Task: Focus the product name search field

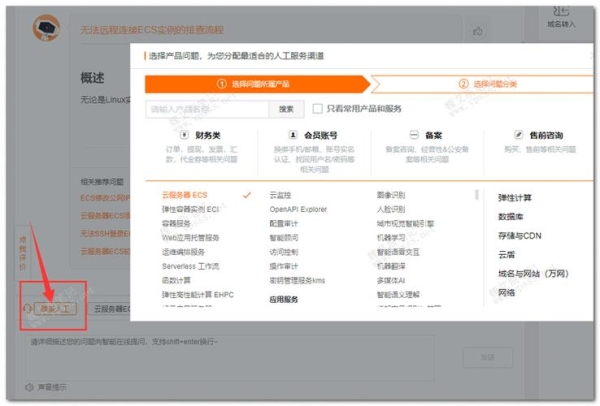Action: point(207,109)
